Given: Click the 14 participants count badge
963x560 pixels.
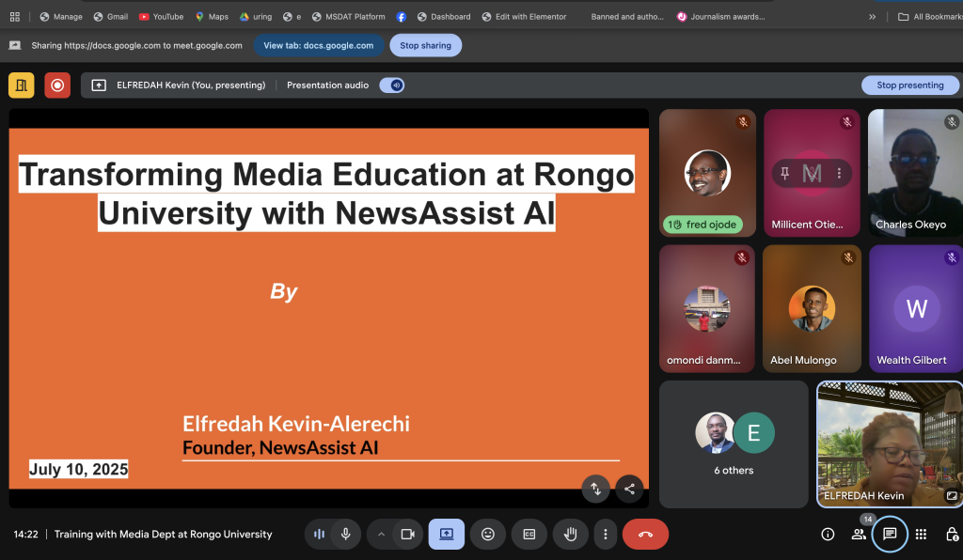Looking at the screenshot, I should (x=868, y=519).
